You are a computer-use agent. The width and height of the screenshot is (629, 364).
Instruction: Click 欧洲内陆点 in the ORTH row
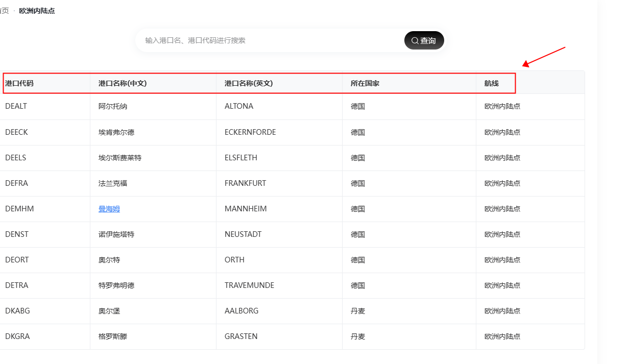point(502,260)
